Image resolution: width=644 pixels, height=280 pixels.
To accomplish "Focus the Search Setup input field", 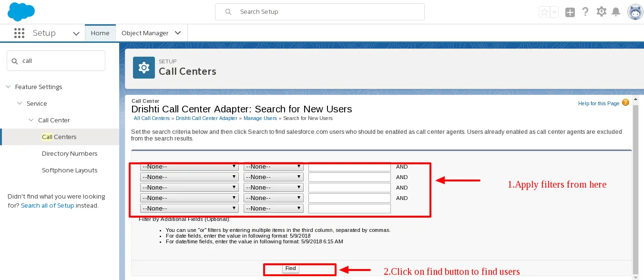I will pos(320,12).
